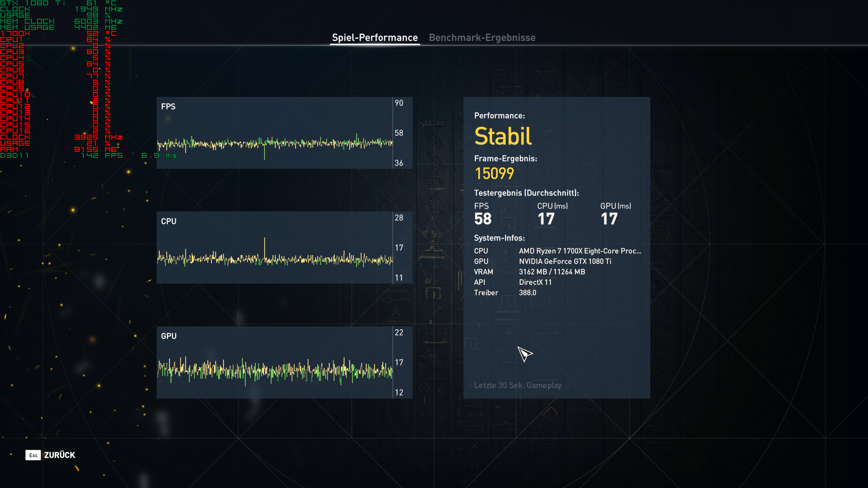Select the Spiel-Performance tab
This screenshot has width=868, height=488.
(x=375, y=38)
